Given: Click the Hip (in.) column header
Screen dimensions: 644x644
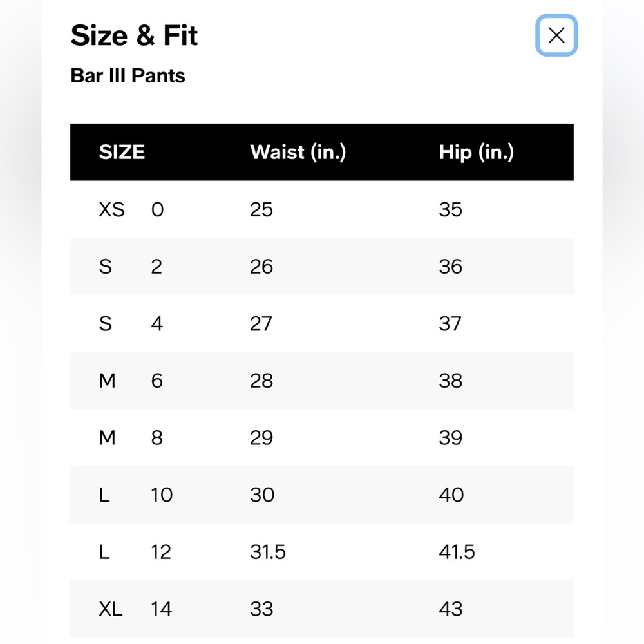Looking at the screenshot, I should coord(477,153).
